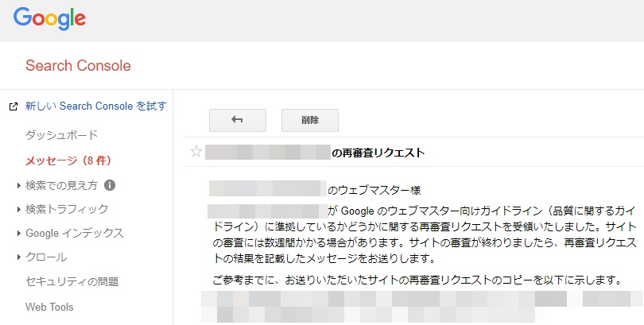The image size is (644, 325).
Task: Open メッセージ (8 件) in sidebar
Action: click(x=68, y=161)
